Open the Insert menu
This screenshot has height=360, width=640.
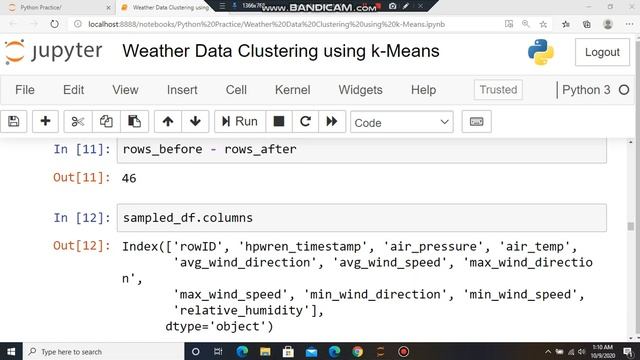[x=182, y=90]
